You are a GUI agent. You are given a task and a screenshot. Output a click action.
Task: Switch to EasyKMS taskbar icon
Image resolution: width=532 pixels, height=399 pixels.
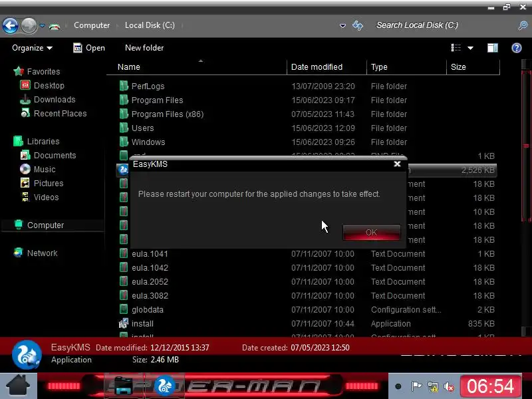(164, 386)
